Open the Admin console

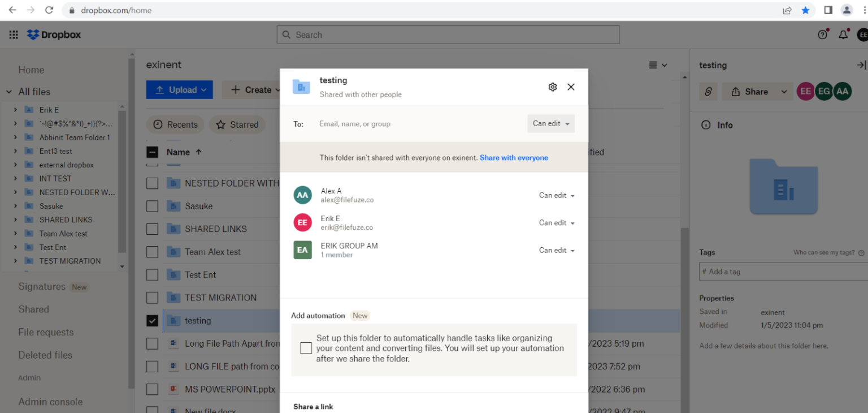[50, 401]
